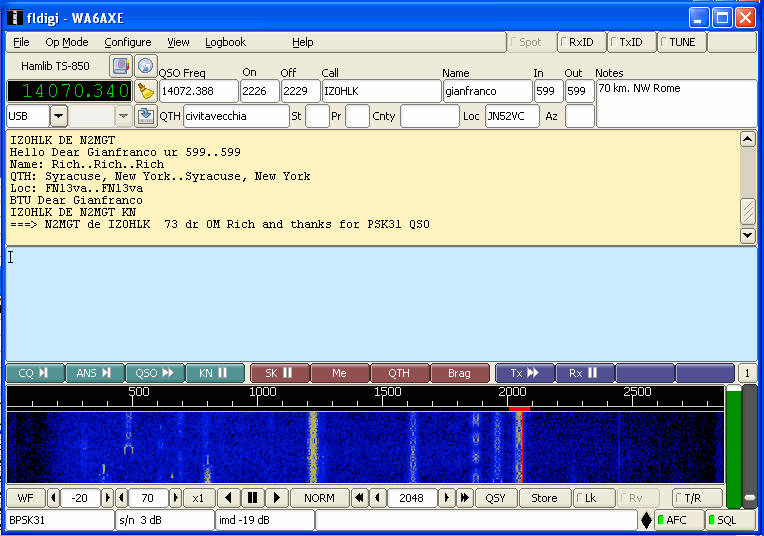This screenshot has width=764, height=536.
Task: Toggle the Lk lock checkbox
Action: [593, 498]
